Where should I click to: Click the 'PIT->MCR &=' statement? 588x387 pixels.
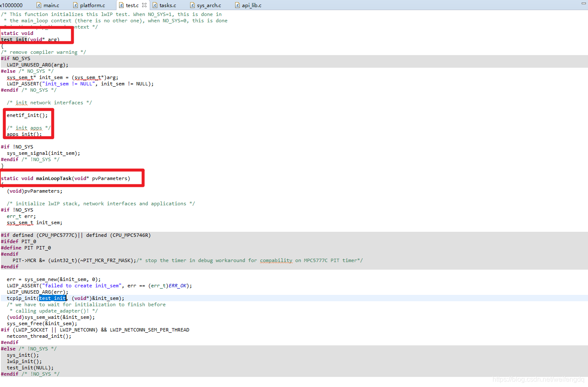point(74,260)
